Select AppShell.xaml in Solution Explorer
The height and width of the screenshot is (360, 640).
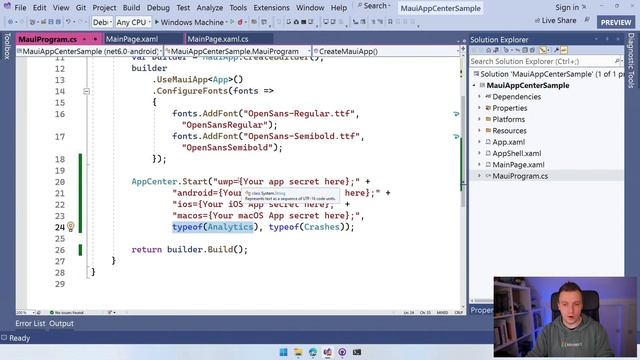click(516, 153)
